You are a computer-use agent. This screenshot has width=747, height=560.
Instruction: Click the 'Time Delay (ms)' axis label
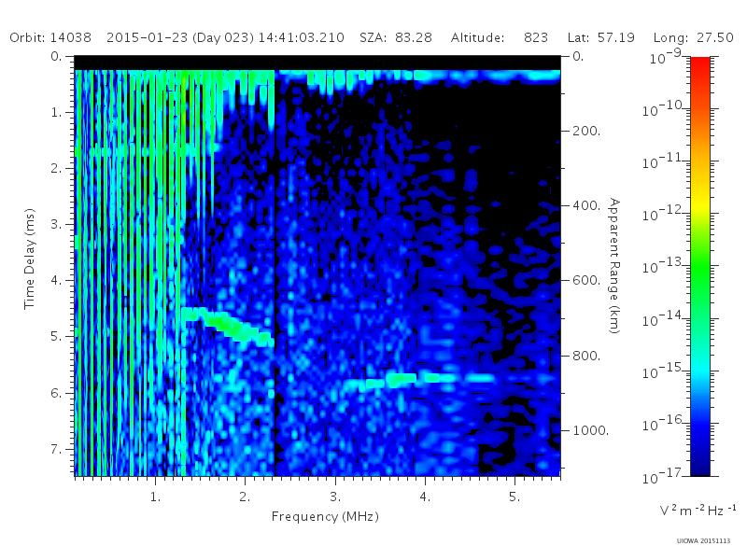click(x=30, y=259)
